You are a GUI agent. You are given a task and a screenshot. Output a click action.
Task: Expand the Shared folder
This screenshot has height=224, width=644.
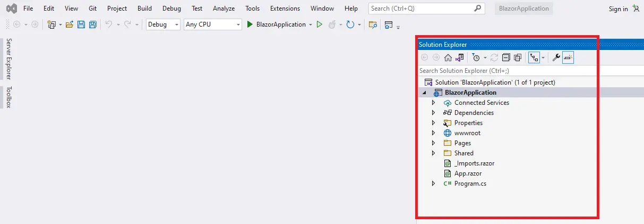pyautogui.click(x=433, y=153)
